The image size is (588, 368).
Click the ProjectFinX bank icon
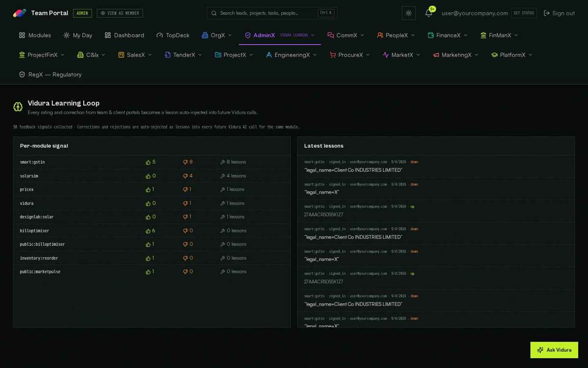tap(22, 55)
